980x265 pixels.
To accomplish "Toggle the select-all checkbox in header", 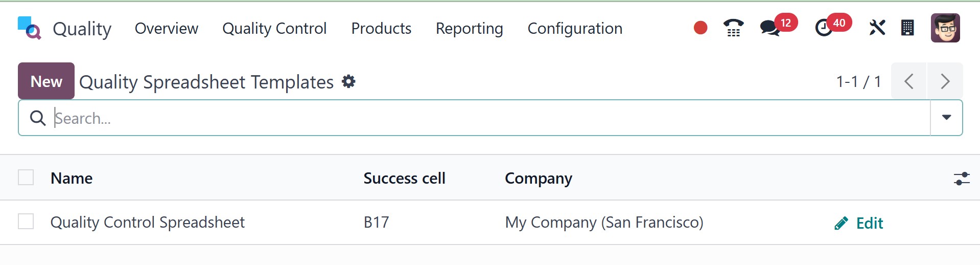I will (x=26, y=178).
